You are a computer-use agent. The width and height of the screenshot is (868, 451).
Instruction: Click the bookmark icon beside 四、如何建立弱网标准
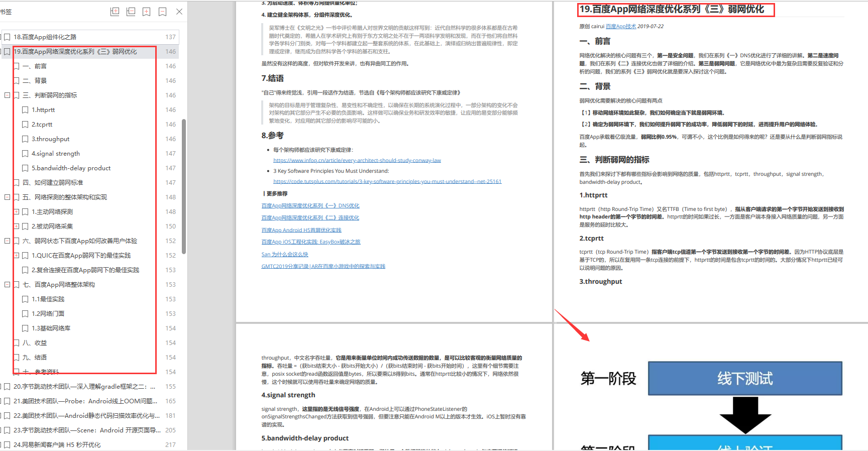point(16,183)
